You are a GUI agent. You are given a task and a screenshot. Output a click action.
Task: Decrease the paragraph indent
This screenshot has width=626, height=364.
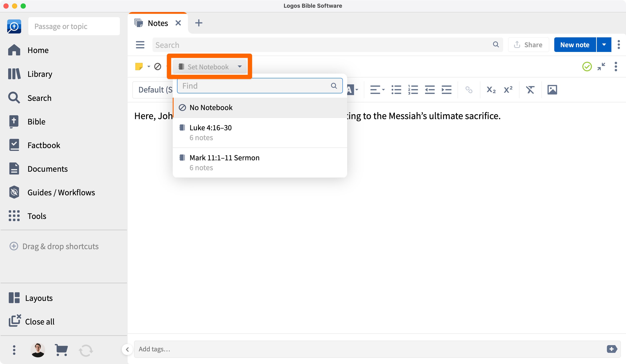pyautogui.click(x=429, y=89)
